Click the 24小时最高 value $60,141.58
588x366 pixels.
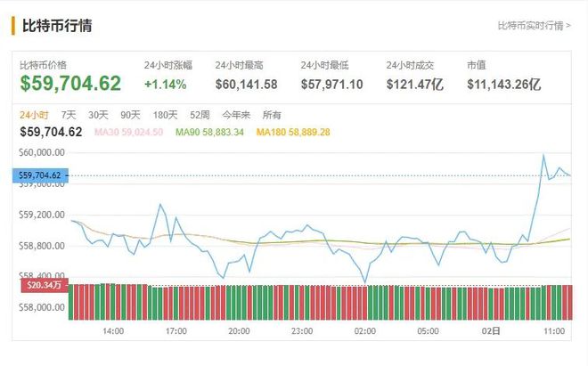point(247,85)
